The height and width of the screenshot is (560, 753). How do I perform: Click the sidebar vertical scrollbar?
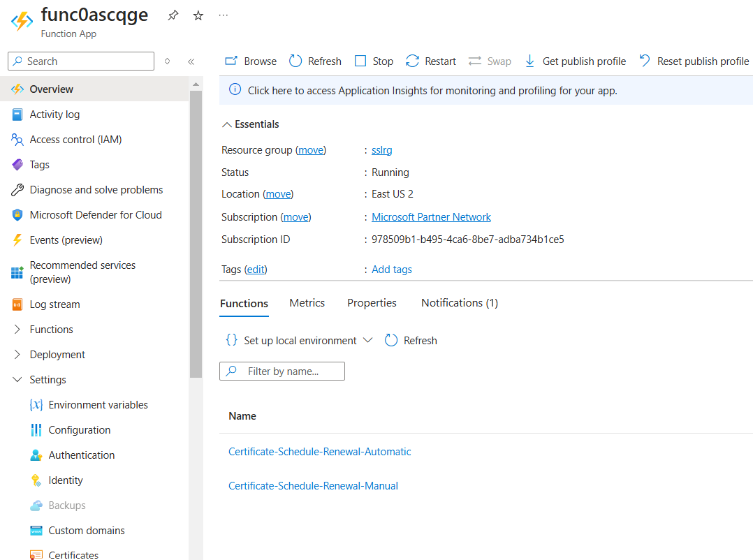coord(196,234)
